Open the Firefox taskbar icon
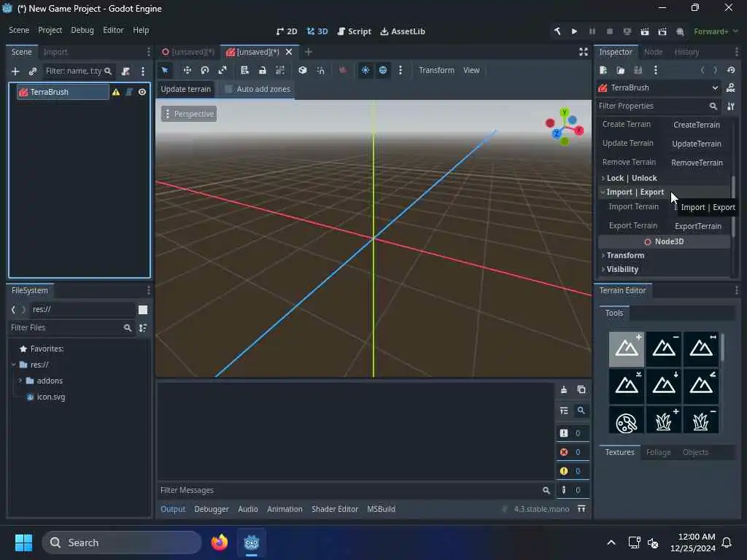 (219, 542)
